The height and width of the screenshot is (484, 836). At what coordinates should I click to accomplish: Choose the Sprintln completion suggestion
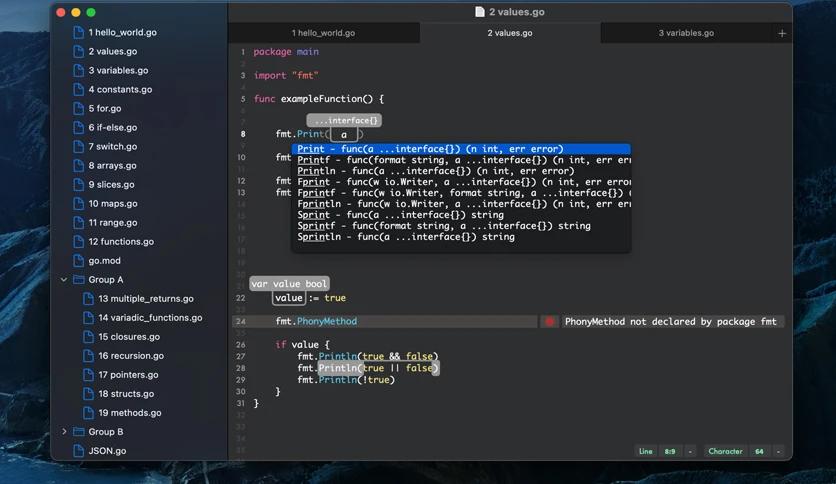click(x=461, y=237)
